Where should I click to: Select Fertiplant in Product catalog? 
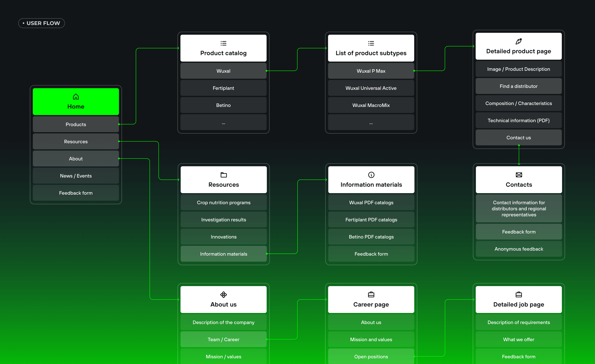point(223,88)
